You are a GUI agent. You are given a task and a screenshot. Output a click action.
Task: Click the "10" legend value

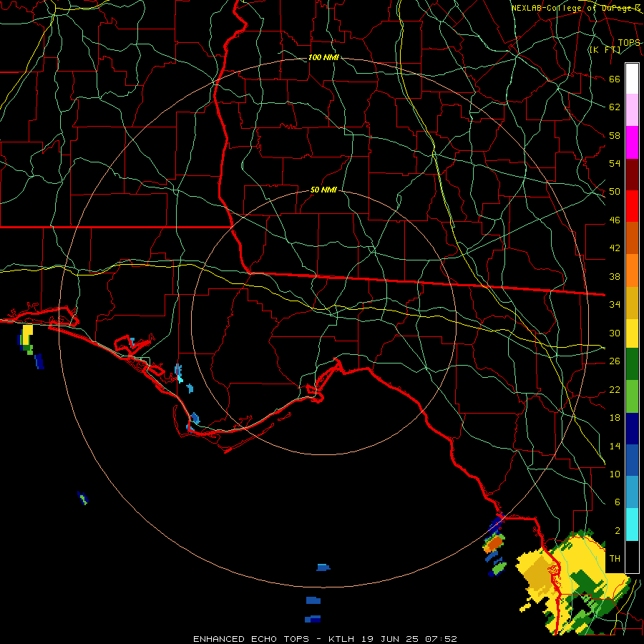[x=615, y=474]
